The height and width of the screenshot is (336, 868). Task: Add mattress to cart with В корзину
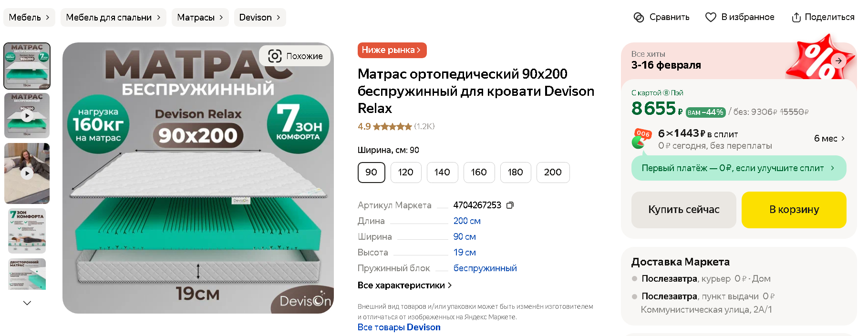[794, 210]
